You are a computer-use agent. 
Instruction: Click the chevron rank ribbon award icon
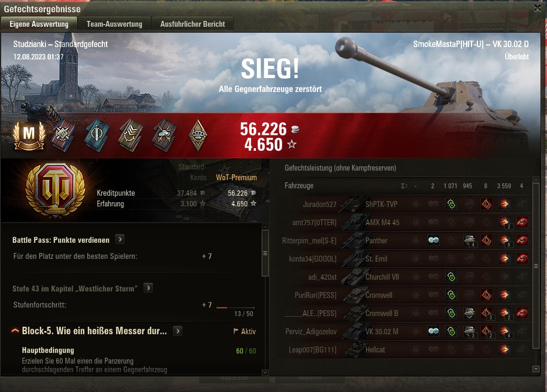click(131, 135)
